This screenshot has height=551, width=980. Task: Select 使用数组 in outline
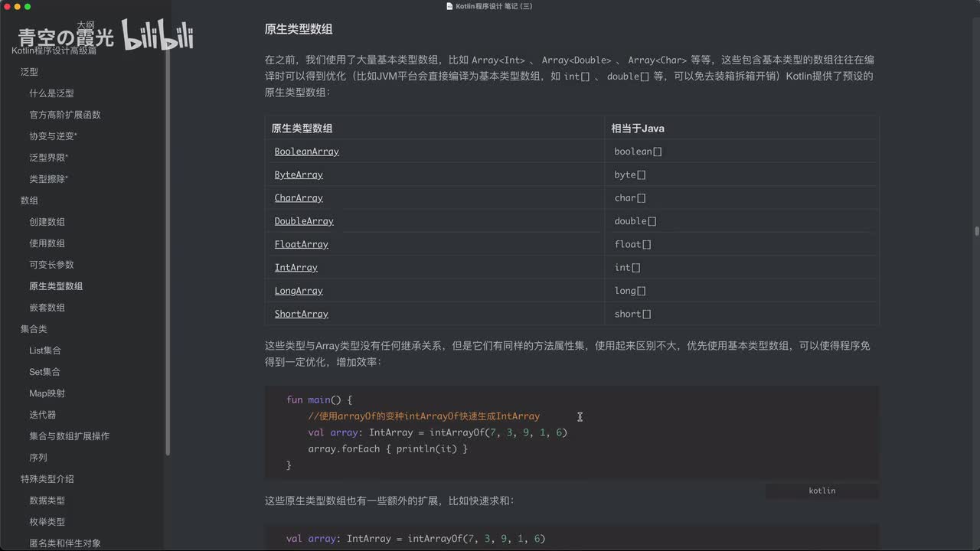coord(47,243)
